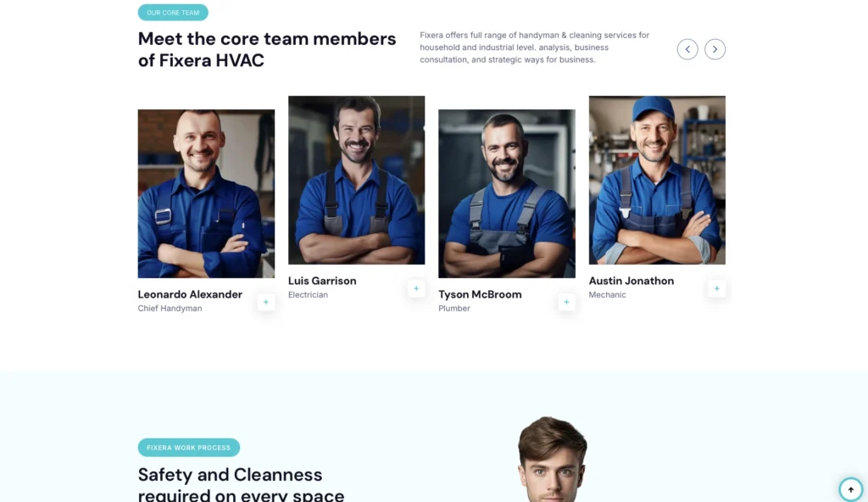Click the Austin Jonathon name link
This screenshot has height=502, width=868.
pyautogui.click(x=631, y=281)
